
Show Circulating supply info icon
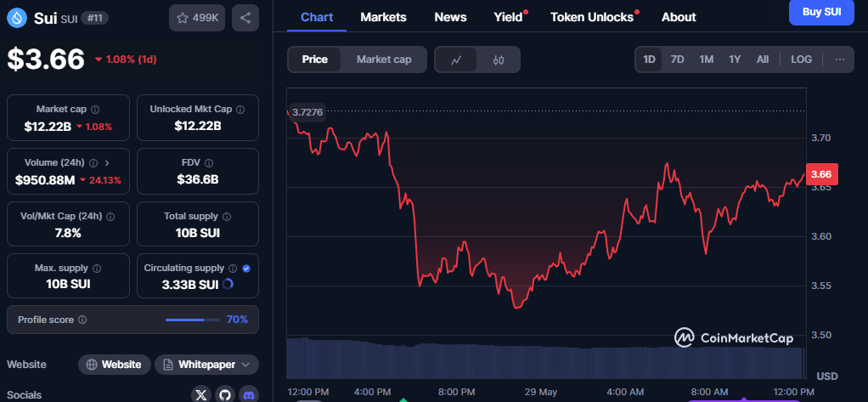(233, 269)
